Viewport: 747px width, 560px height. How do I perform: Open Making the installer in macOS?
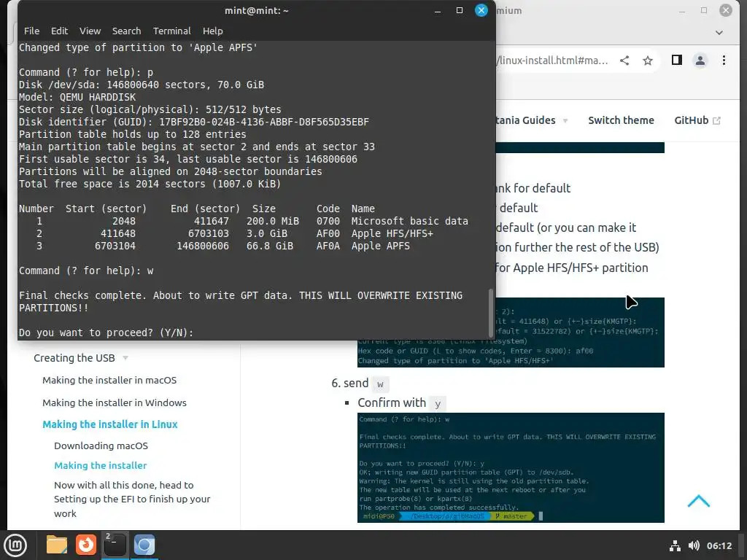[x=109, y=380]
